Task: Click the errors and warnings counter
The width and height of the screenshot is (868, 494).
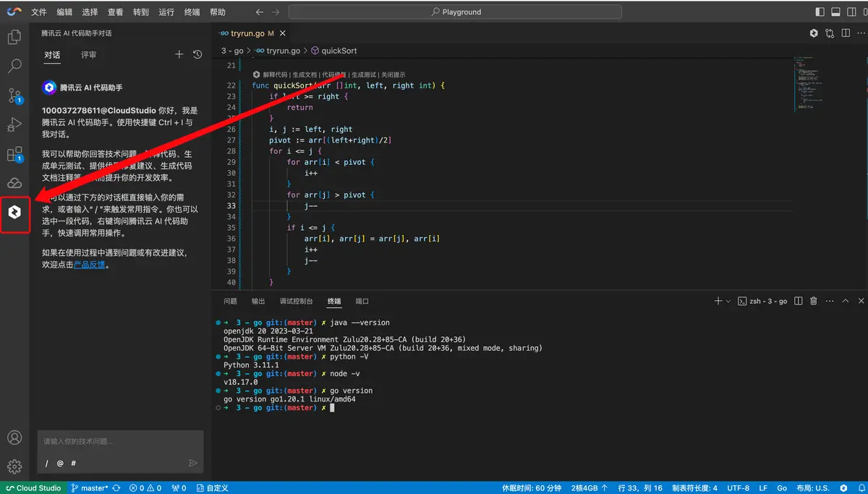Action: click(x=145, y=488)
